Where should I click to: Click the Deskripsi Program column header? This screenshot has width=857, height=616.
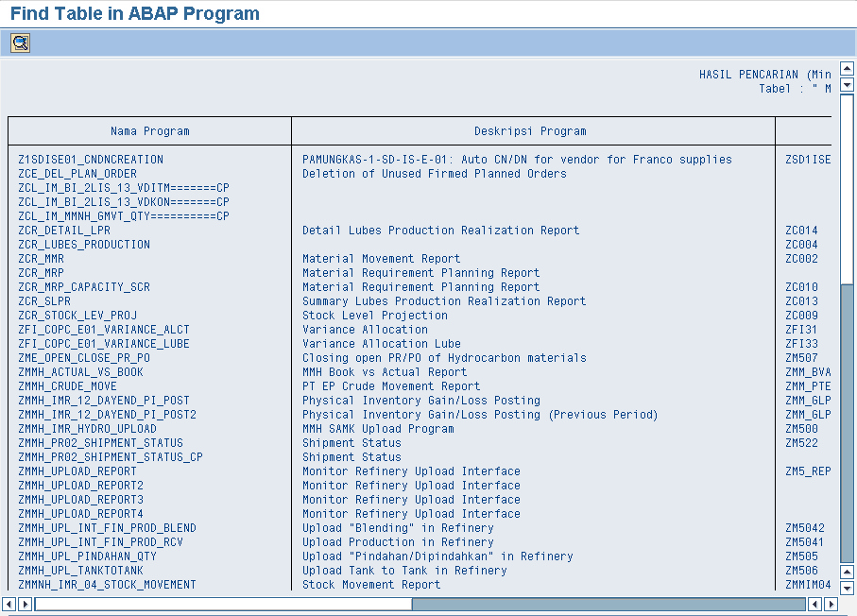coord(530,131)
